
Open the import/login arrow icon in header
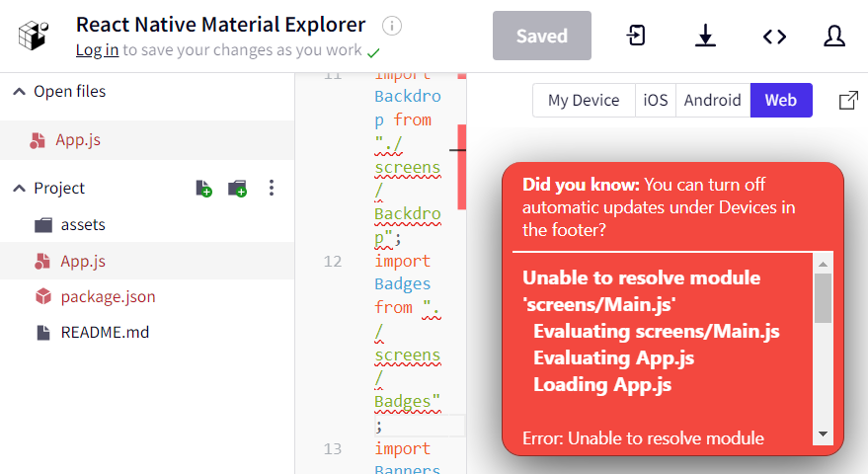[636, 36]
